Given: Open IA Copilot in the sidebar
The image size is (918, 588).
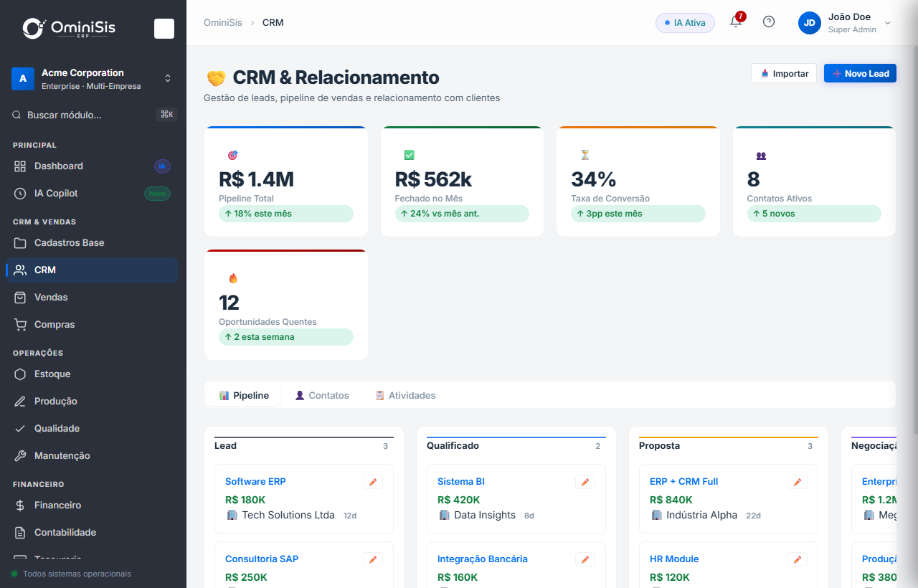Looking at the screenshot, I should tap(92, 194).
